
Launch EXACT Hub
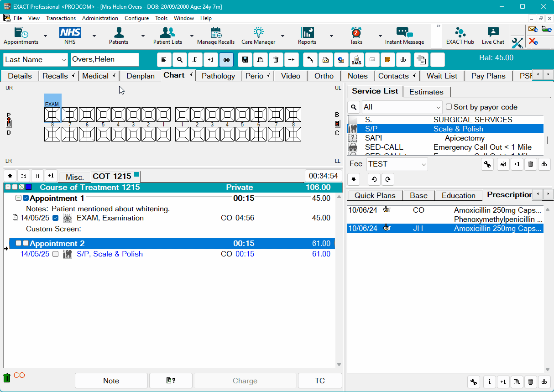pos(460,36)
